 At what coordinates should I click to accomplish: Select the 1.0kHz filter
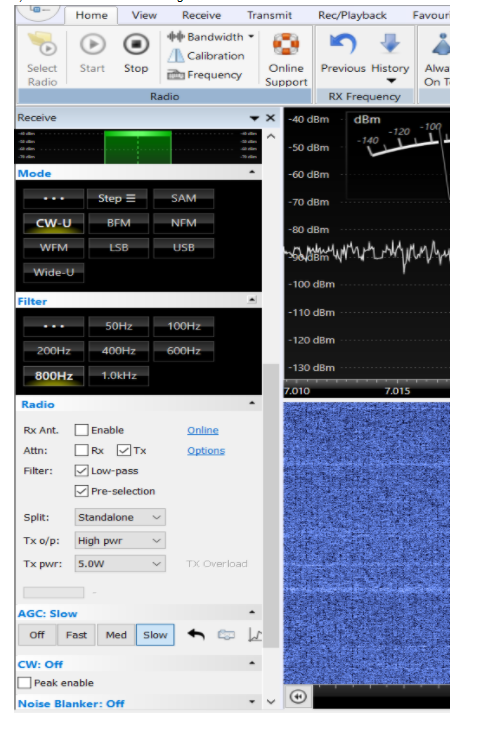click(x=119, y=376)
